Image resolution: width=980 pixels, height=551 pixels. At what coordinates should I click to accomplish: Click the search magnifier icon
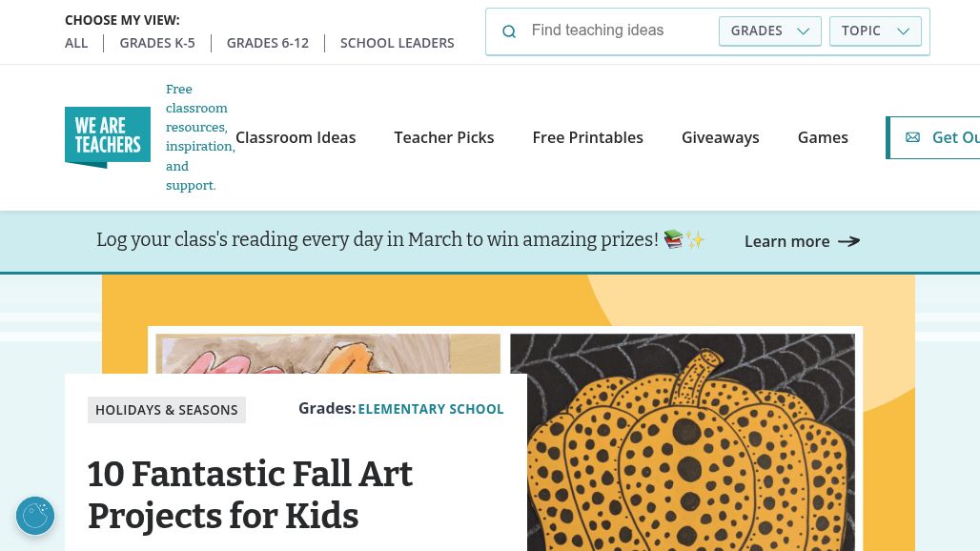click(x=509, y=31)
